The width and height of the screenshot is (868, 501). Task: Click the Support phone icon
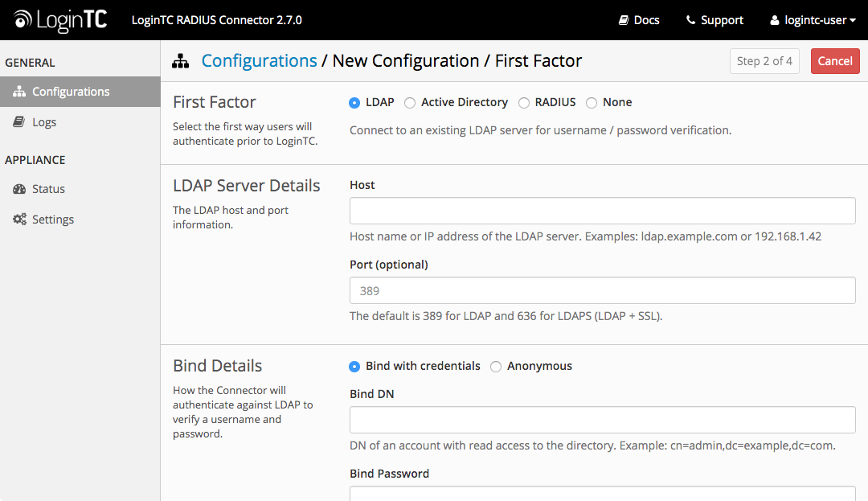click(690, 20)
